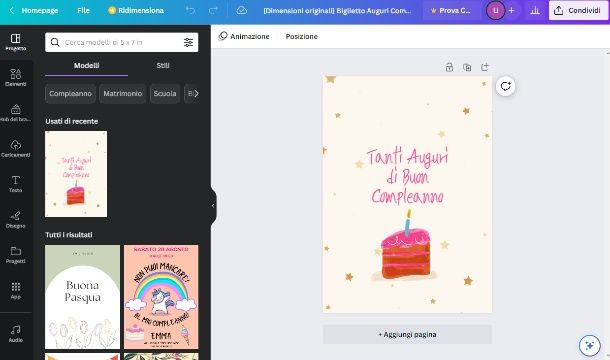Open the analytics chart icon
Viewport: 610px width, 360px height.
pos(535,11)
